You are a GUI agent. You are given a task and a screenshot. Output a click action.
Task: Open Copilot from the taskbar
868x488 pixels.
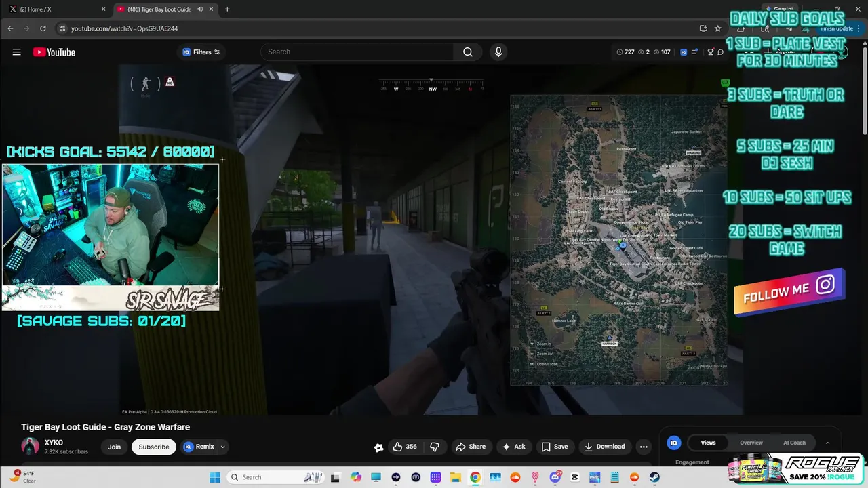pyautogui.click(x=356, y=477)
